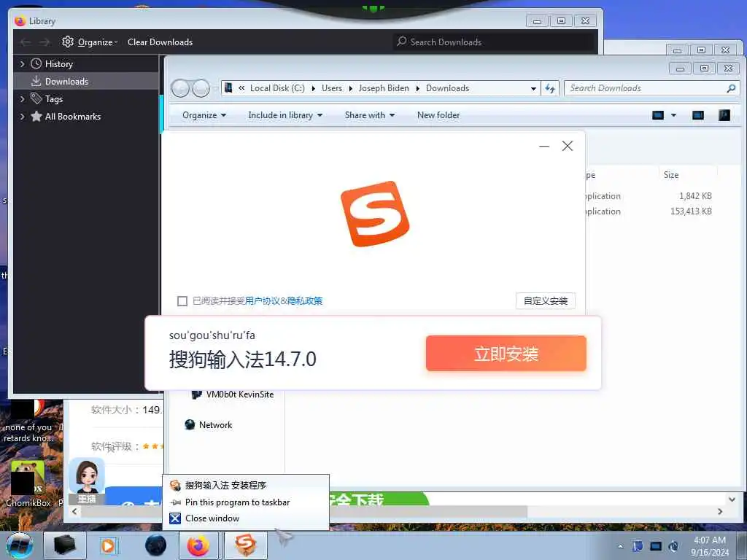
Task: Open the address bar history dropdown in Explorer
Action: click(533, 88)
